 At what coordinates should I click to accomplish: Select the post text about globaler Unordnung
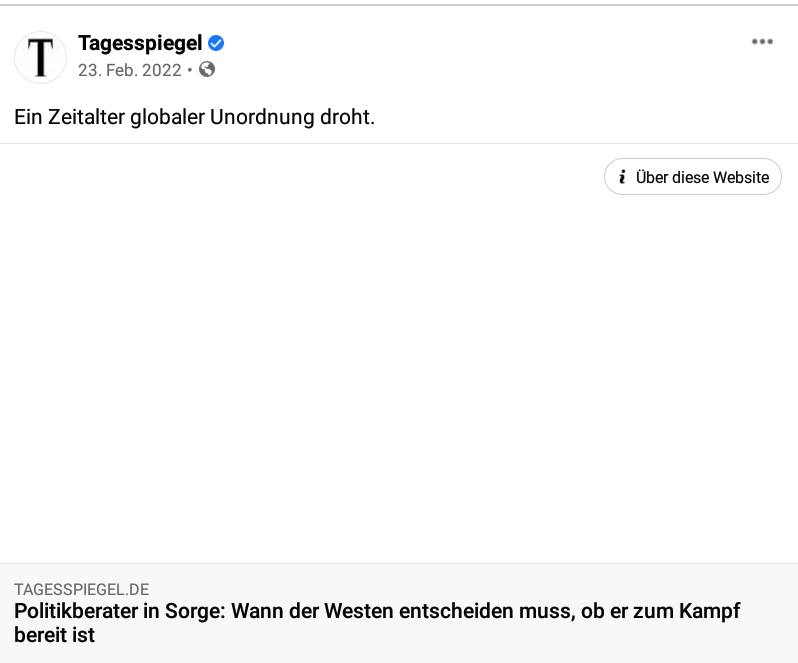point(194,117)
